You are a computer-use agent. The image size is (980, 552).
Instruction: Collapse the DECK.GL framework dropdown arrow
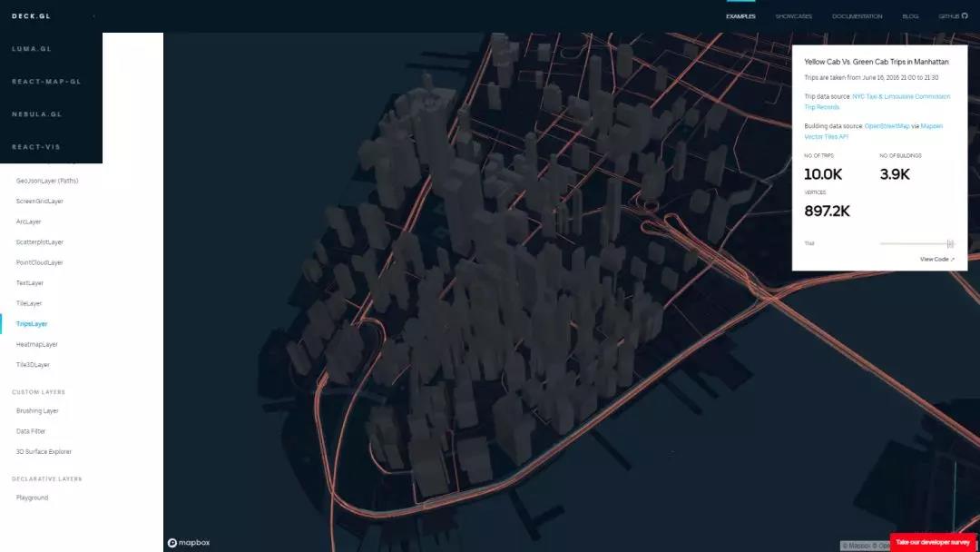point(93,16)
